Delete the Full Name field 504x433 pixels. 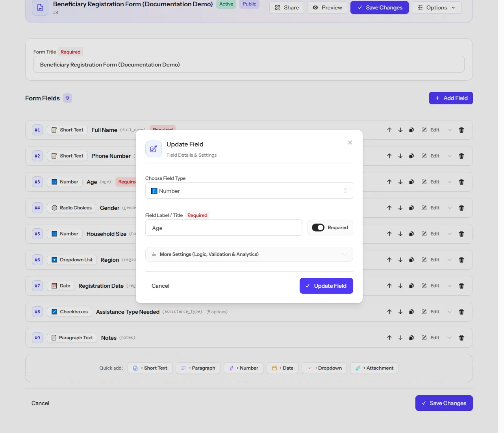(461, 130)
